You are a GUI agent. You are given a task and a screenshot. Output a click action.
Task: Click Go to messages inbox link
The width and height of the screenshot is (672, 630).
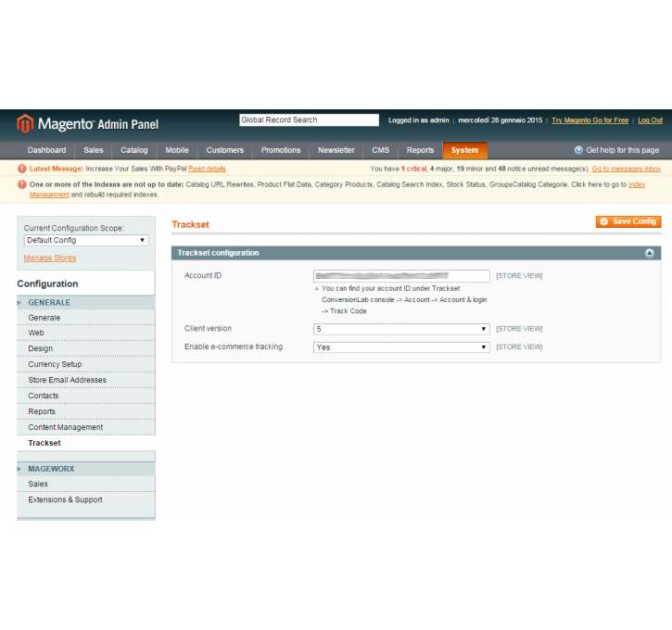coord(627,169)
